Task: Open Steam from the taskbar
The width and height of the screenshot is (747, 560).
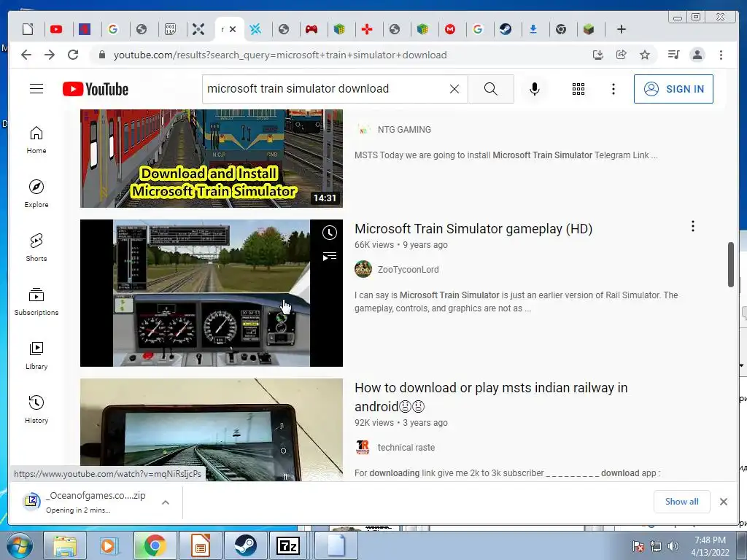Action: (x=245, y=545)
